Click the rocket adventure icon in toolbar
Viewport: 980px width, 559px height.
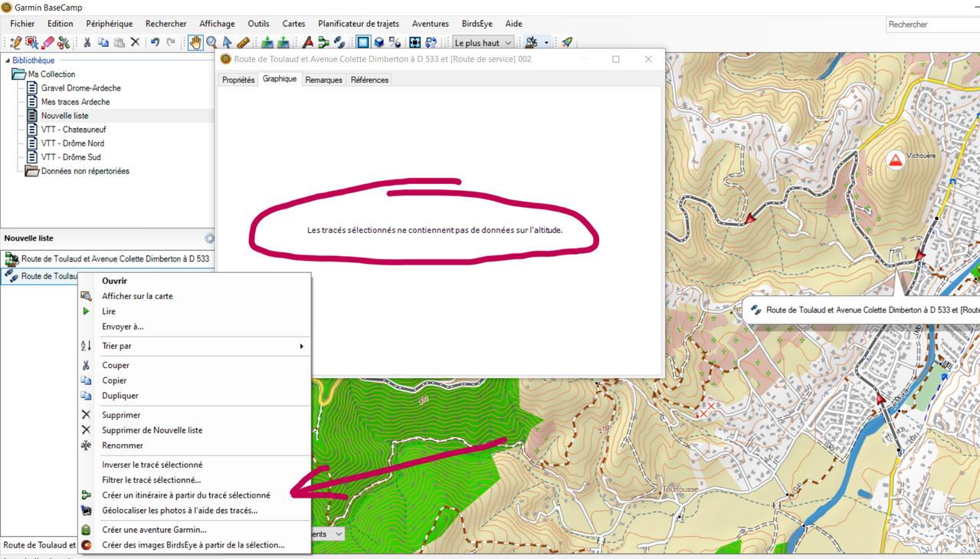click(x=567, y=43)
